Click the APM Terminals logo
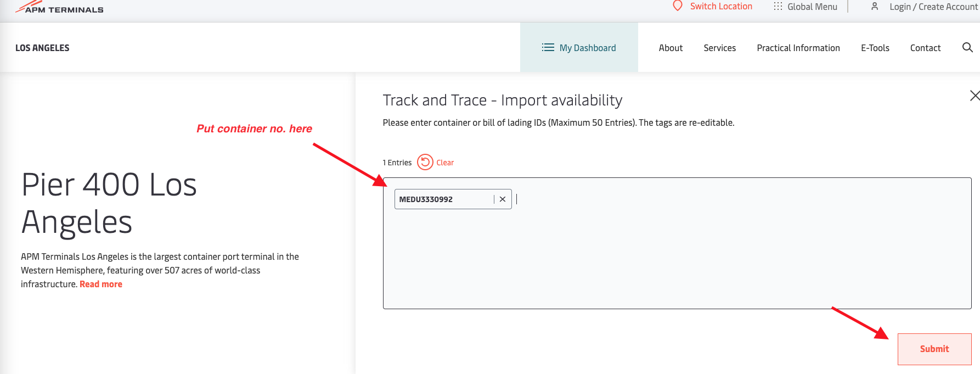 pyautogui.click(x=59, y=8)
